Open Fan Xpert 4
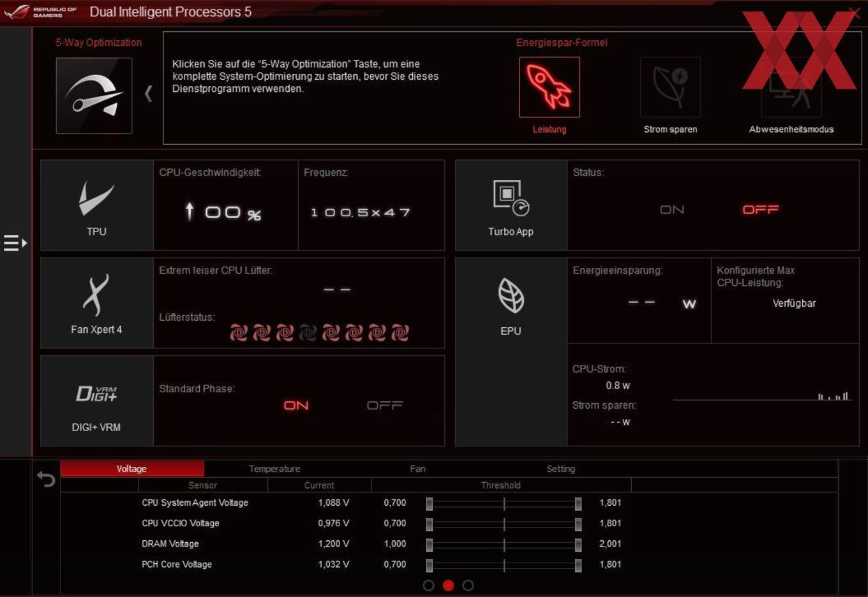This screenshot has width=868, height=597. click(x=96, y=303)
